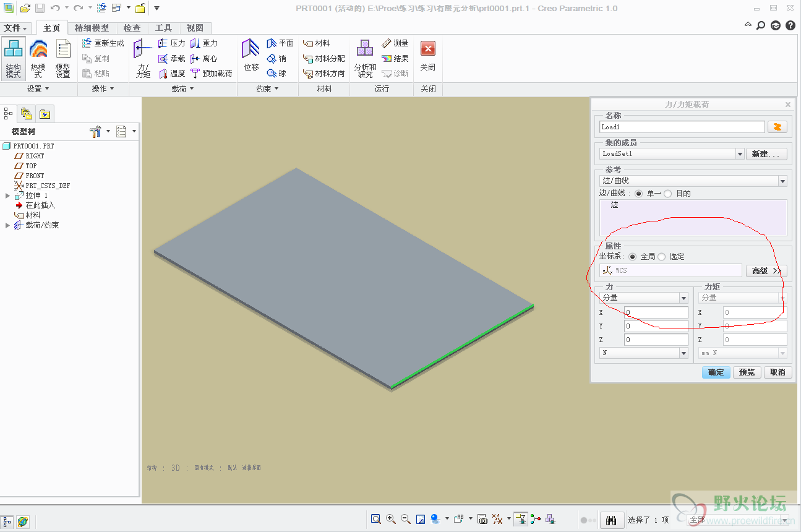This screenshot has height=532, width=801.
Task: Click the 确定 (OK) button
Action: click(716, 372)
